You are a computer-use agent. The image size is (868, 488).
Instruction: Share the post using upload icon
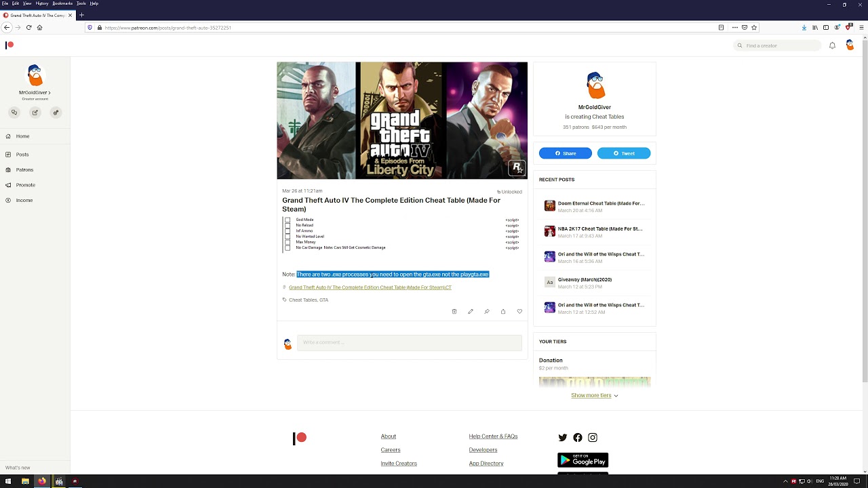503,311
